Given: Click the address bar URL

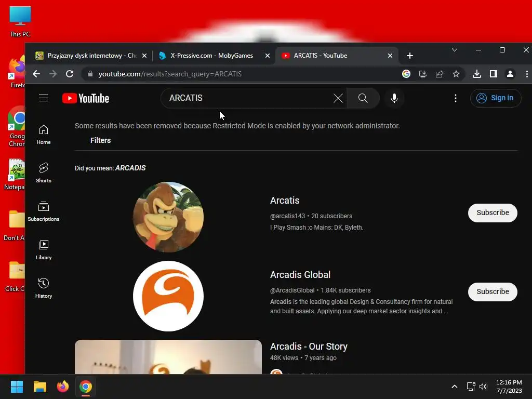Looking at the screenshot, I should click(170, 74).
